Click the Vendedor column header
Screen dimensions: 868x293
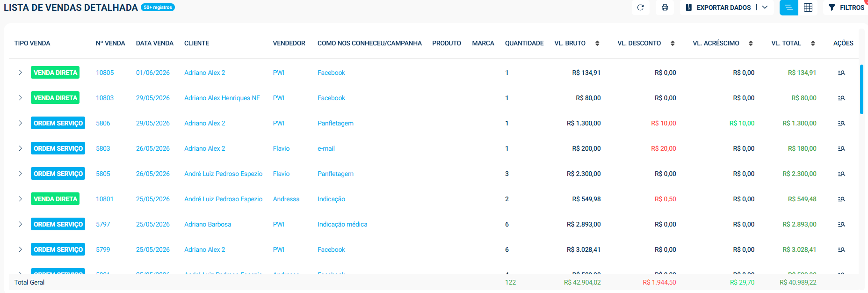point(289,43)
